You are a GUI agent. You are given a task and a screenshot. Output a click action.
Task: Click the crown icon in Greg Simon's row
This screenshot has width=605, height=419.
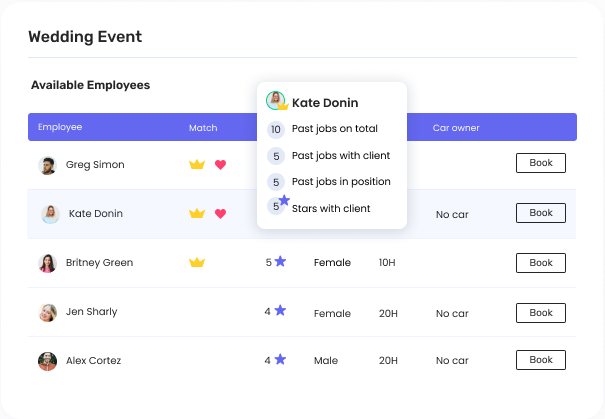197,164
